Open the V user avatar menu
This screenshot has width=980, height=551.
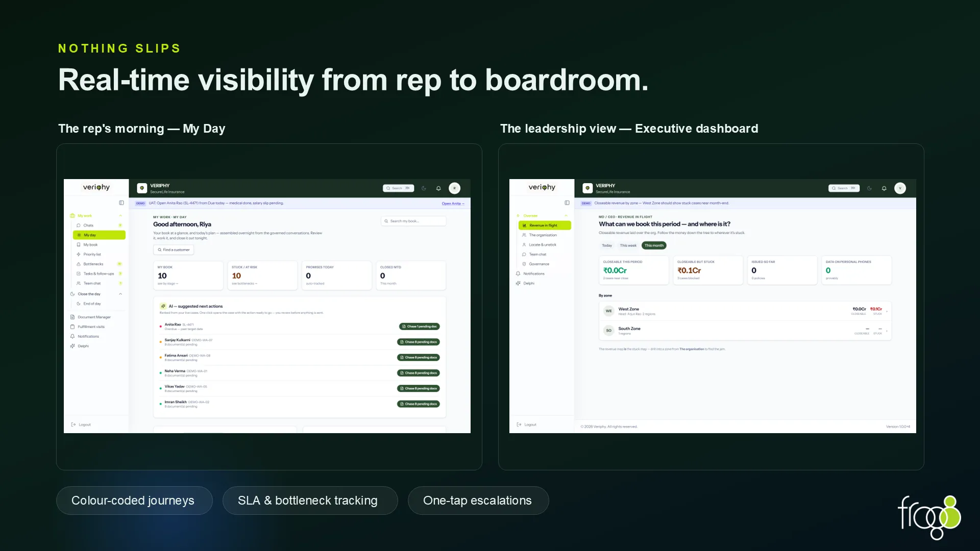[900, 188]
